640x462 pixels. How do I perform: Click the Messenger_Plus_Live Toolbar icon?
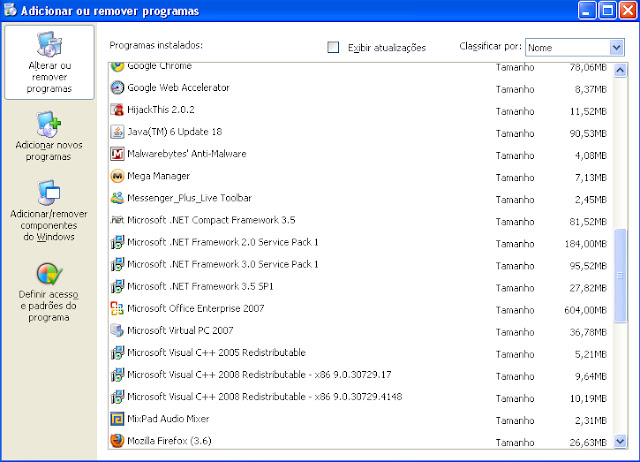point(117,198)
